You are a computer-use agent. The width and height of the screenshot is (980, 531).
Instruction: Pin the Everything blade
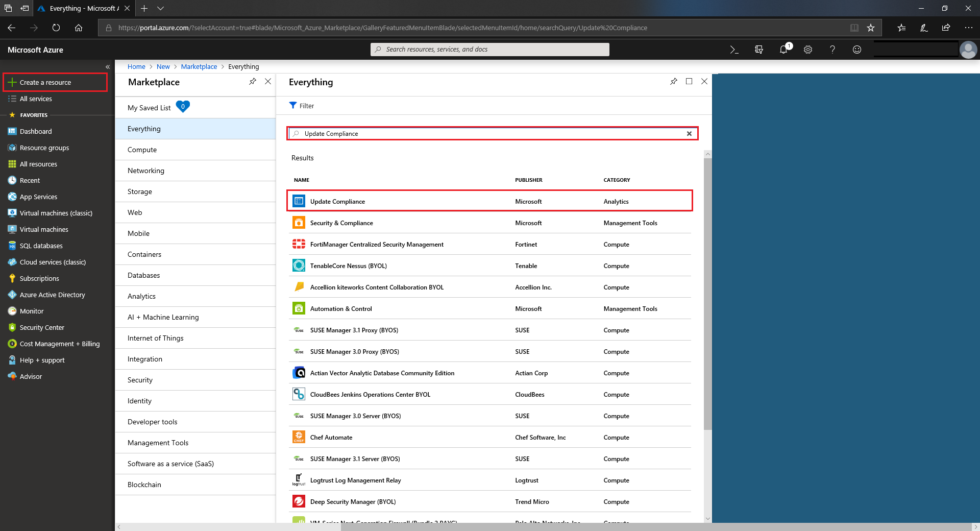(674, 82)
